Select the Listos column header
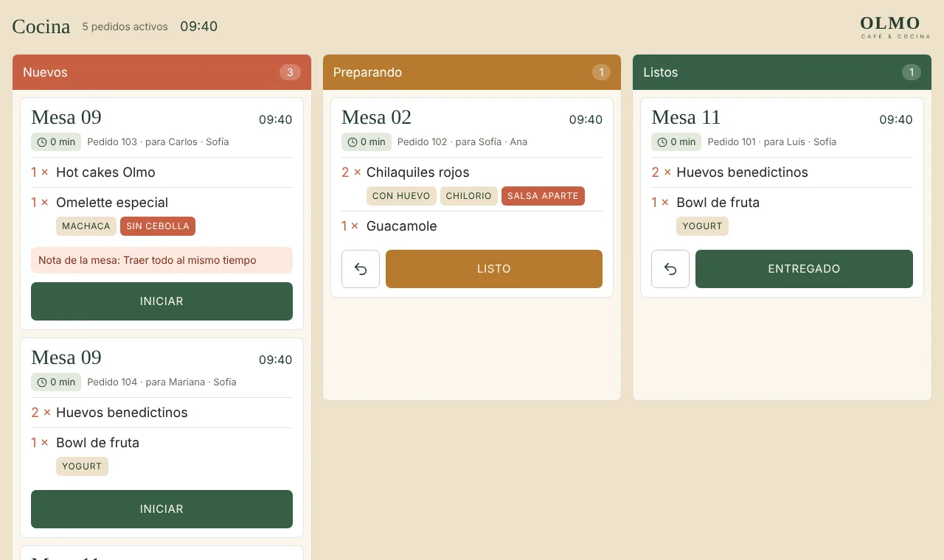944x560 pixels. point(782,72)
